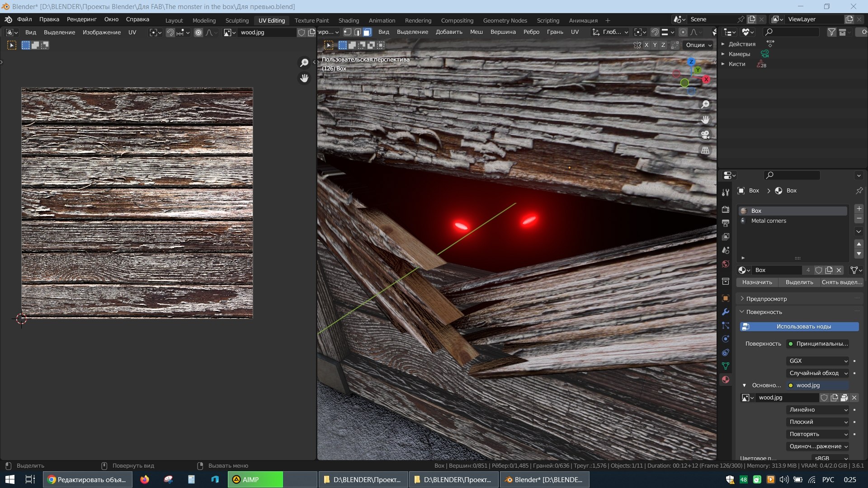Viewport: 868px width, 488px height.
Task: Click the wood.jpg image field in UV editor header
Action: [x=267, y=33]
